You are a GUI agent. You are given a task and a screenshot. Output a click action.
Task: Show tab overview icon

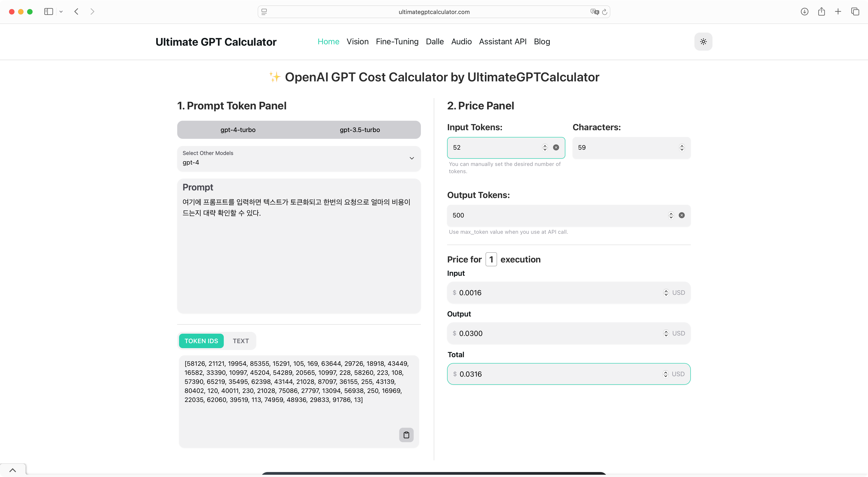point(855,12)
